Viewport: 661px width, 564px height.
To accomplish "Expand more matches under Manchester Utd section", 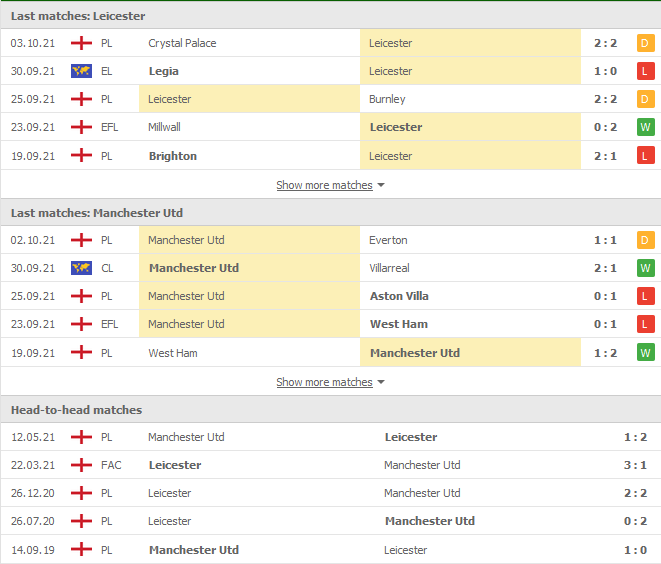I will pos(325,382).
